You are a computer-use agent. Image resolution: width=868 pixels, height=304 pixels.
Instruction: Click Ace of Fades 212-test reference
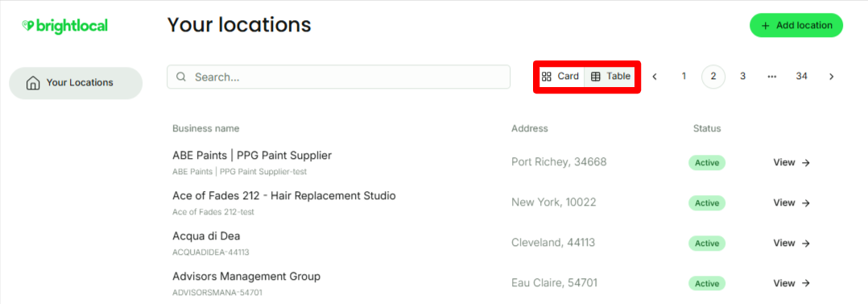(x=213, y=212)
